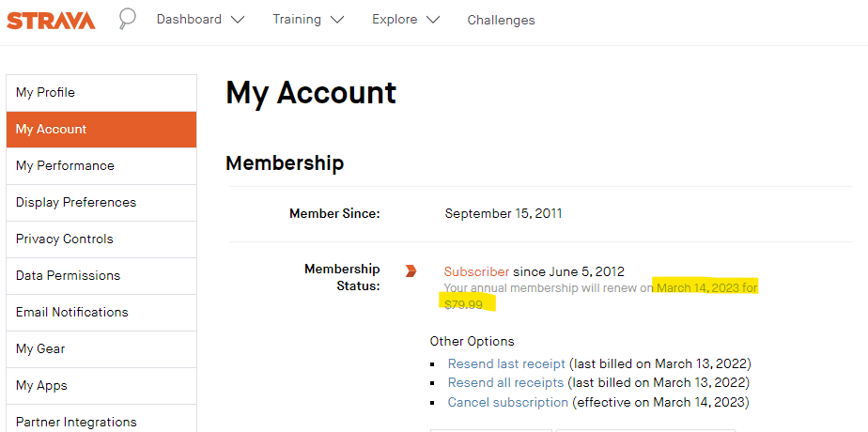The image size is (868, 432).
Task: Open the Challenges menu item
Action: pos(501,20)
